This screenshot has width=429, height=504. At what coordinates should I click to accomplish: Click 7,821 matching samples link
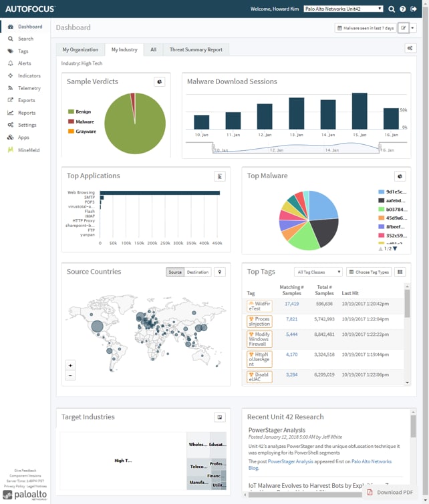coord(291,319)
